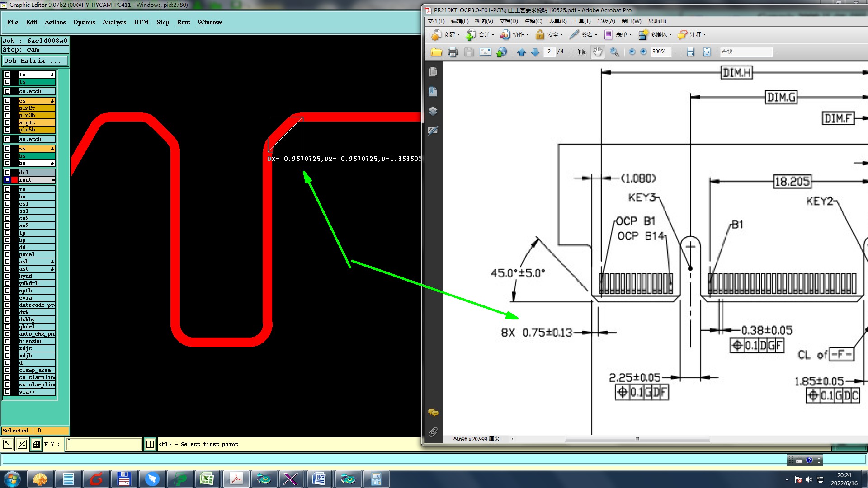Image resolution: width=868 pixels, height=488 pixels.
Task: Open the DFM menu
Action: (141, 22)
